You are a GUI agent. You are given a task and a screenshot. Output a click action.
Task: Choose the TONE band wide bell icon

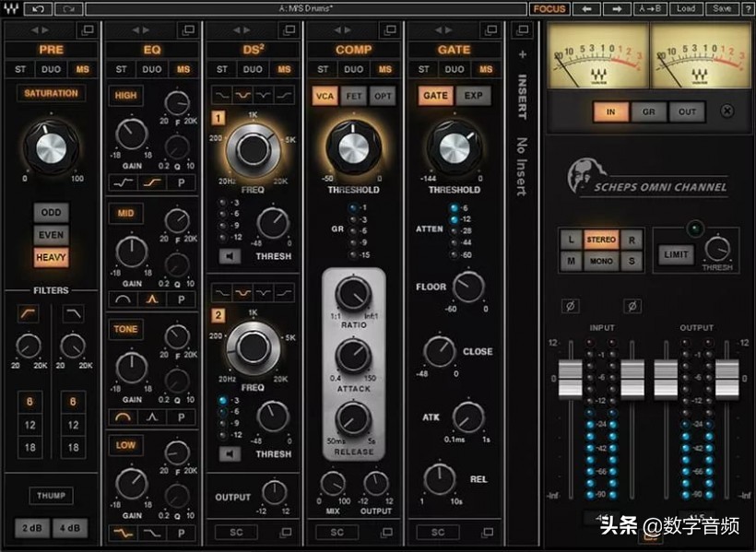click(123, 417)
